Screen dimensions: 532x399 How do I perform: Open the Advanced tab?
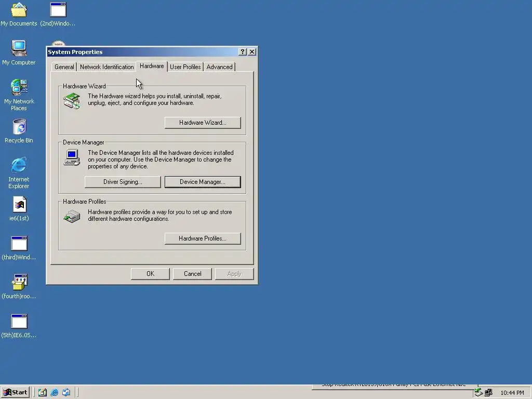coord(220,67)
